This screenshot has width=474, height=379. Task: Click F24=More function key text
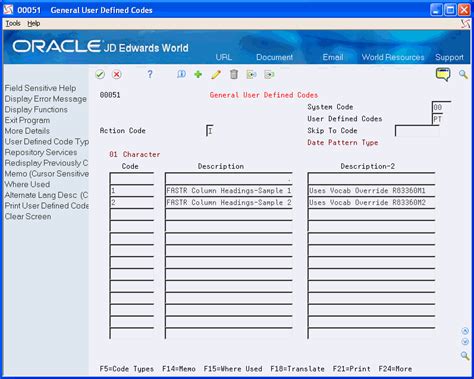[395, 369]
